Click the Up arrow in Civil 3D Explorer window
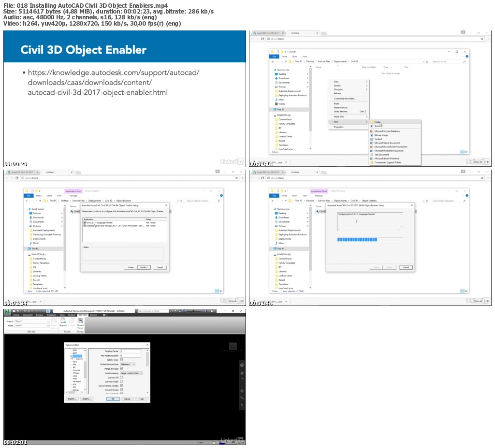The width and height of the screenshot is (495, 448). (x=286, y=61)
